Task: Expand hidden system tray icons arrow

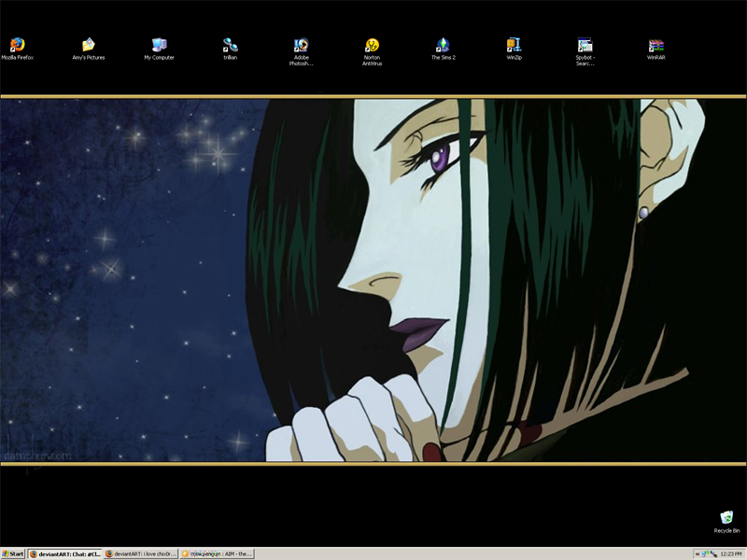Action: [x=698, y=553]
